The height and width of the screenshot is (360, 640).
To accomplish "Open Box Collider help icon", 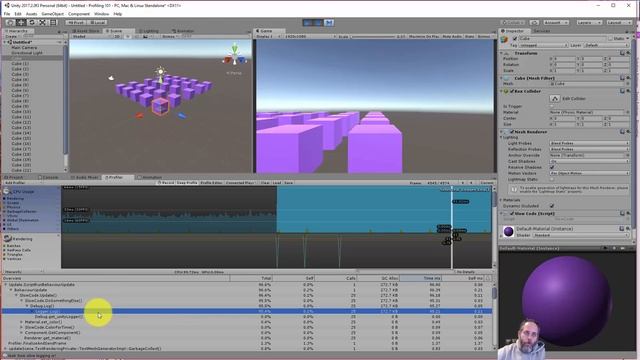I will [x=622, y=91].
